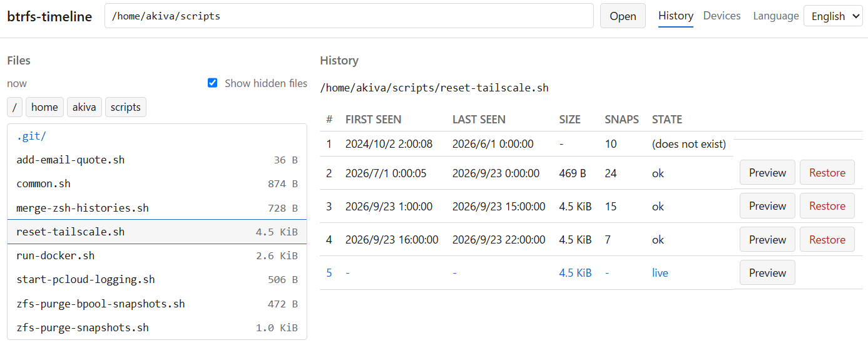Preview the 469 B version

point(767,173)
